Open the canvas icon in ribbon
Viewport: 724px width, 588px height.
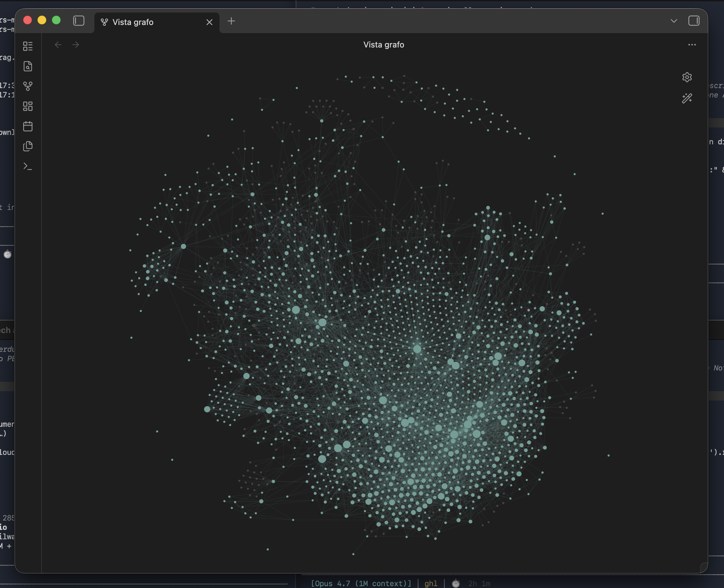pos(28,106)
